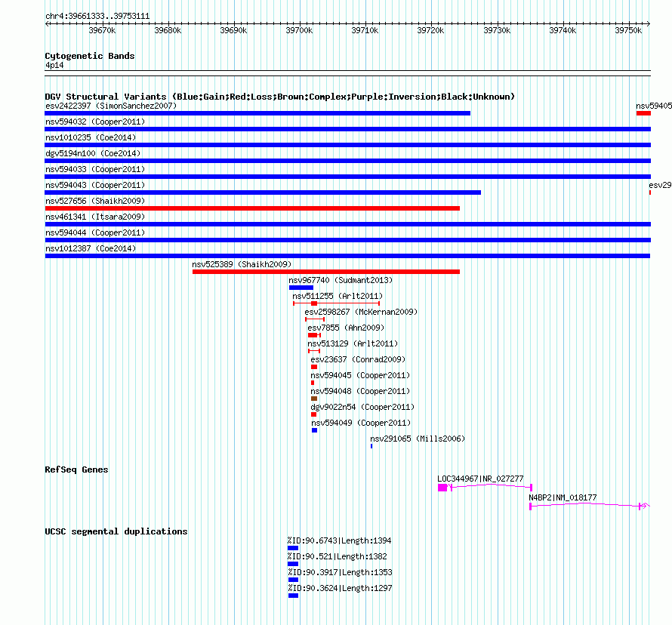
Task: Select nsv594044 (Cooper2011) label
Action: click(95, 232)
